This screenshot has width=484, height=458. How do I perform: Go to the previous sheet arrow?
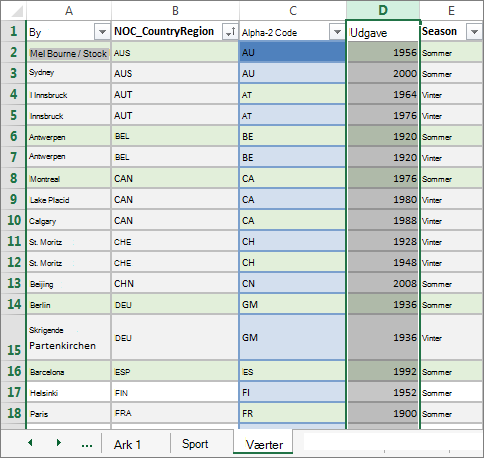pos(30,443)
